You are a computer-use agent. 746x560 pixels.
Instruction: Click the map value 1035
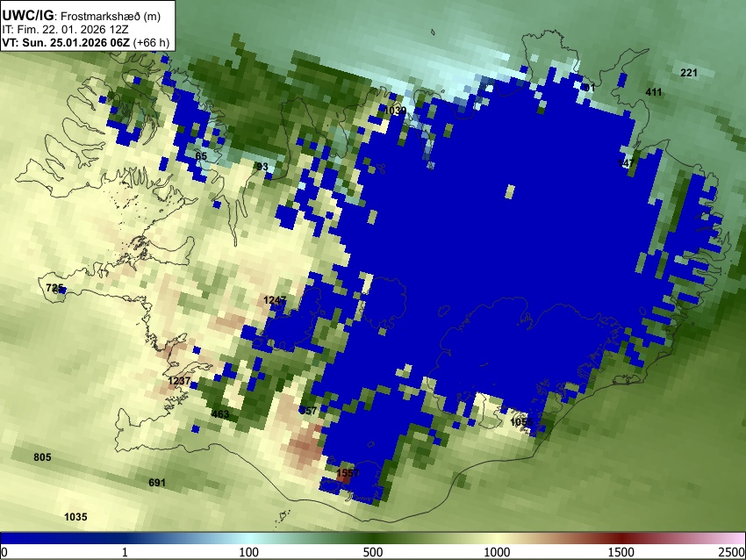(75, 517)
